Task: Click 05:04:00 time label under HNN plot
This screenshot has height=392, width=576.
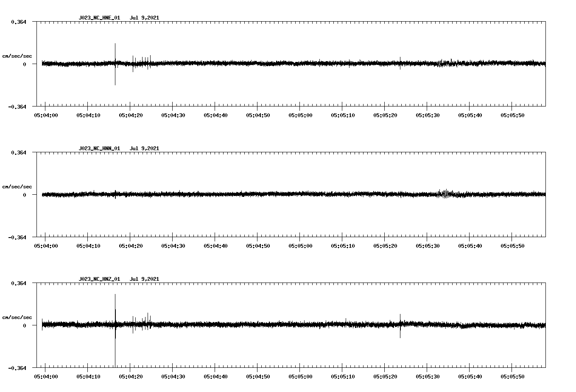Action: tap(45, 246)
